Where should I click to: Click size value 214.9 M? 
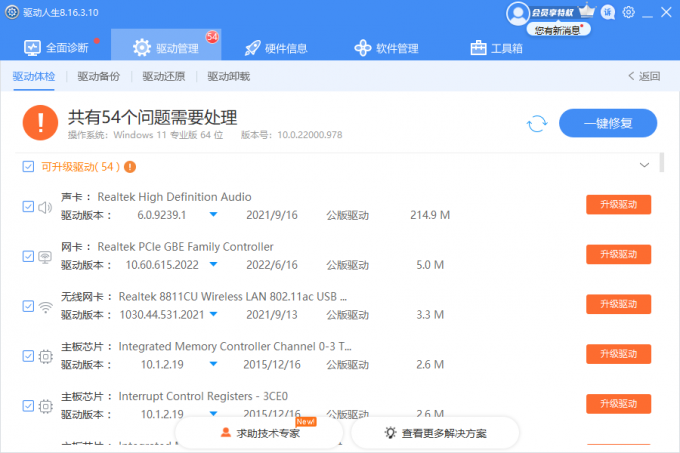430,215
